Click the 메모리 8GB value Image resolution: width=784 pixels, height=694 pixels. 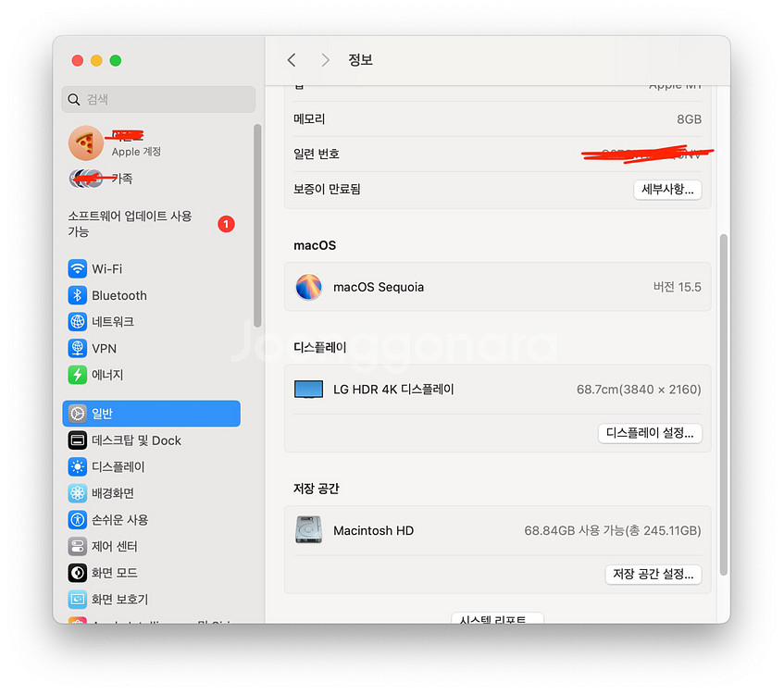689,119
